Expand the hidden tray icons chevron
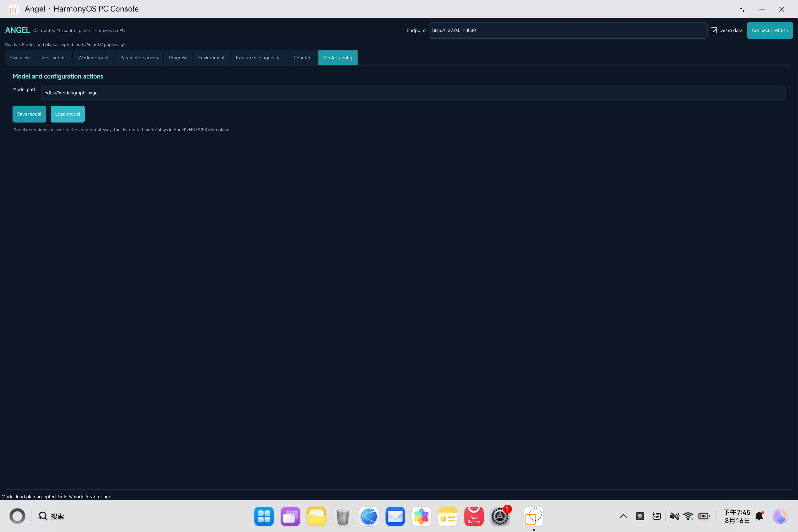This screenshot has height=532, width=798. point(623,516)
